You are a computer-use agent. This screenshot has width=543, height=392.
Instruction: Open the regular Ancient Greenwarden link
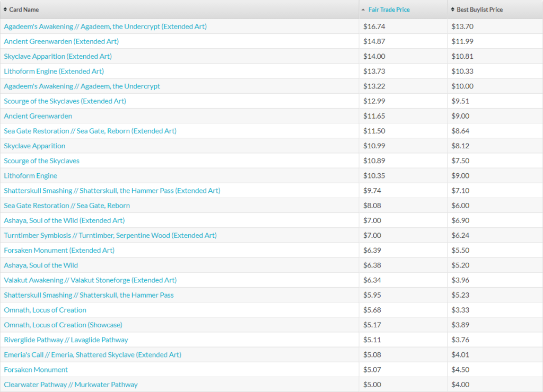click(38, 116)
